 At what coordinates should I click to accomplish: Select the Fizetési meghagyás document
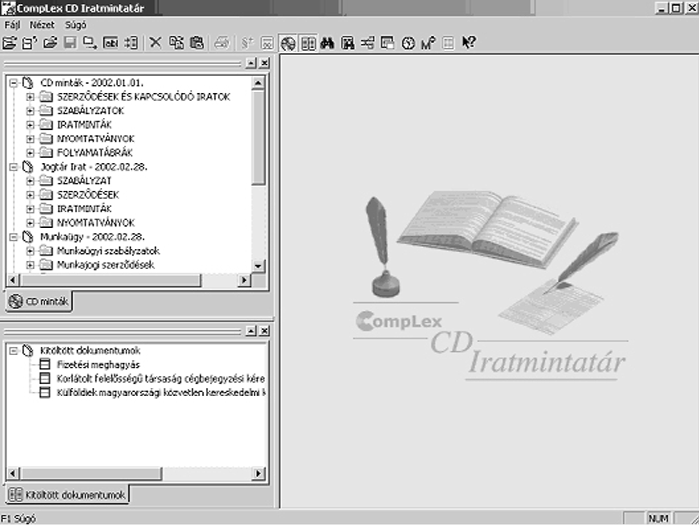coord(98,365)
